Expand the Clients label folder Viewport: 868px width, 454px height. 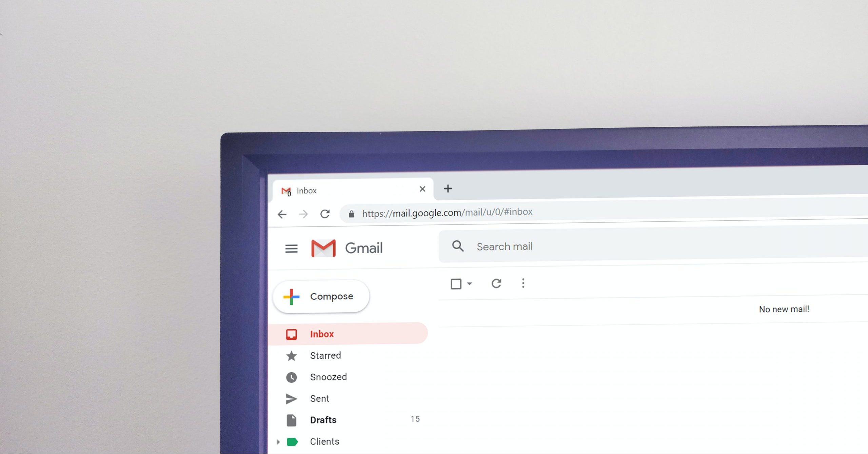tap(277, 441)
